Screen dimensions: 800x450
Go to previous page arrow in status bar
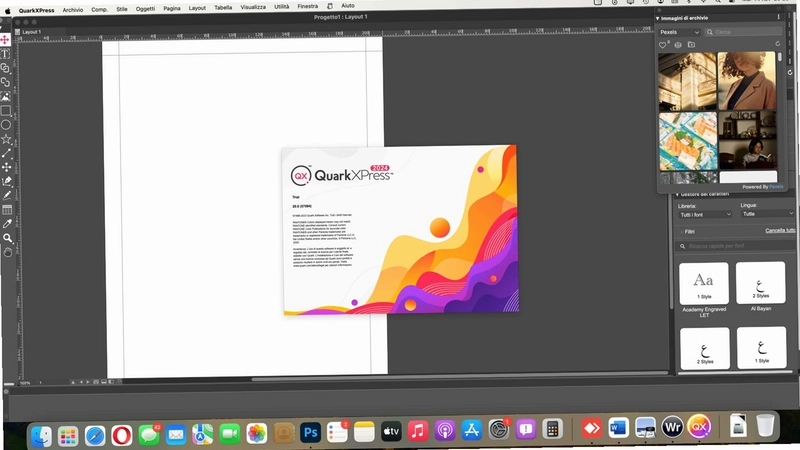(81, 382)
